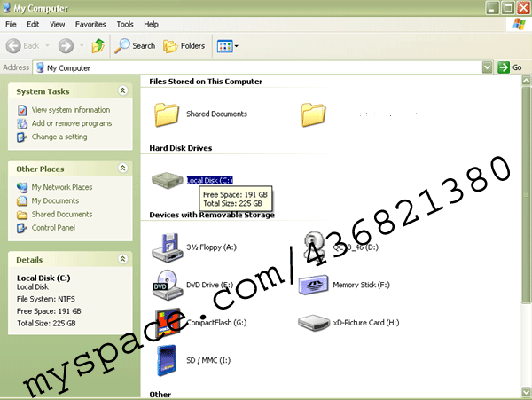Select the CompactFlash (G:) icon

click(168, 322)
